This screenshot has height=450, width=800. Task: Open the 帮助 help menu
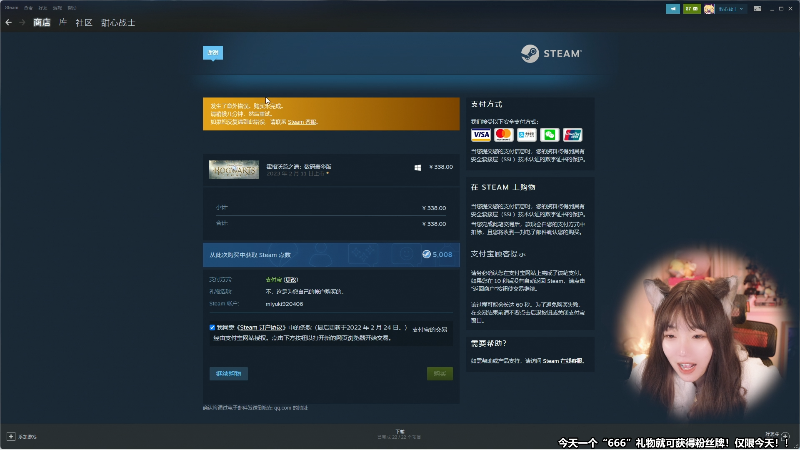tap(72, 8)
